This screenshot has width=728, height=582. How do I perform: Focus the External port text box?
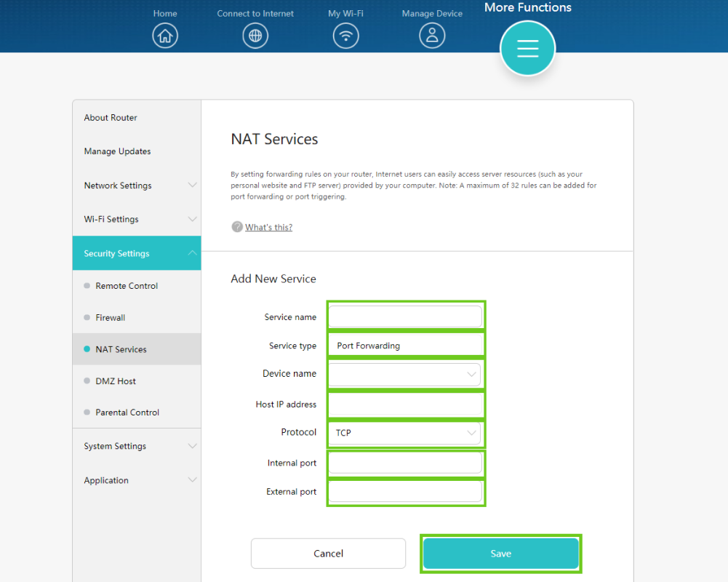click(x=405, y=493)
